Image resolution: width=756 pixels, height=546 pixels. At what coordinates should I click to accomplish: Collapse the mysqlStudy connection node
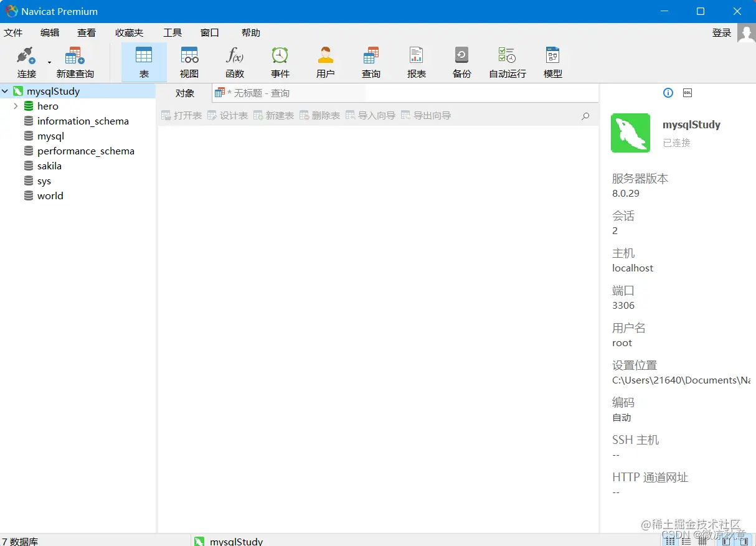(x=5, y=92)
